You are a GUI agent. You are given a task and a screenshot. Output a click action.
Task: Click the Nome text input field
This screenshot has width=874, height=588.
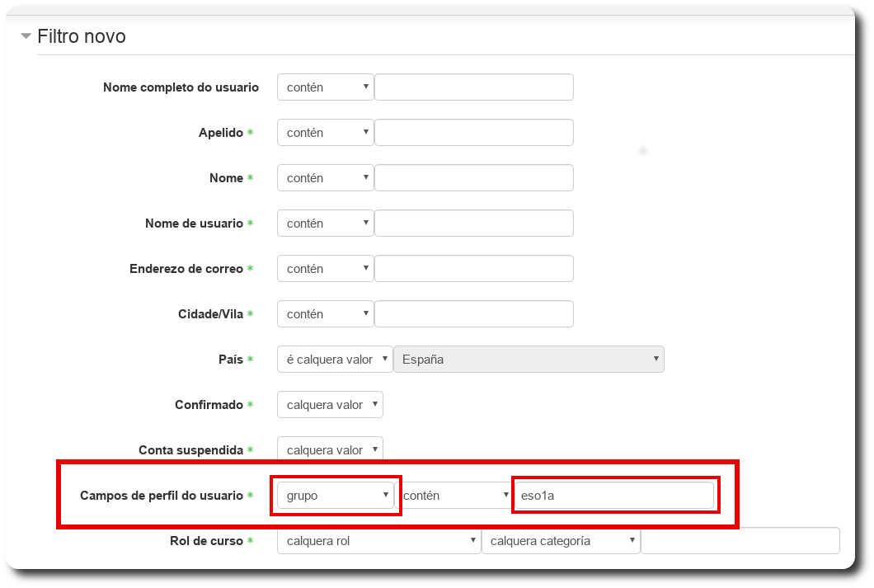coord(474,178)
